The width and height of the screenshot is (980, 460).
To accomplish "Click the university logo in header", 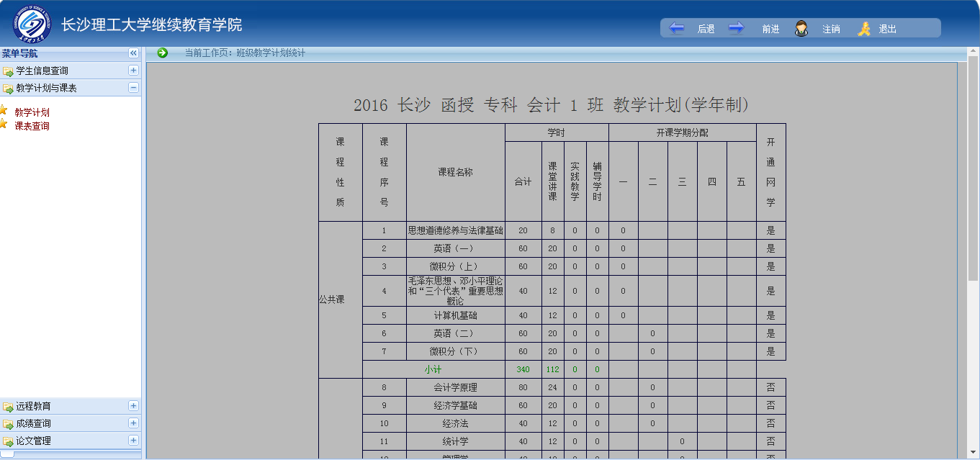I will pyautogui.click(x=32, y=24).
